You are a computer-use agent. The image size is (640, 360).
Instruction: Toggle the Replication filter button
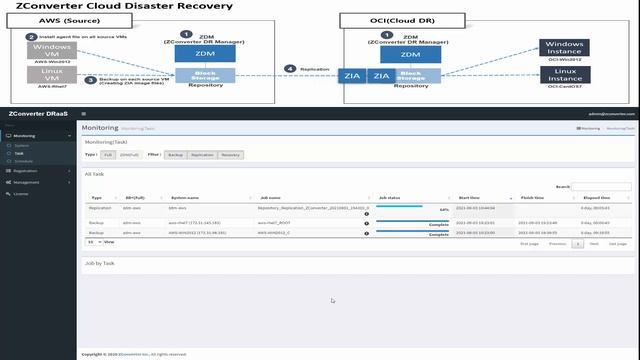click(x=202, y=155)
